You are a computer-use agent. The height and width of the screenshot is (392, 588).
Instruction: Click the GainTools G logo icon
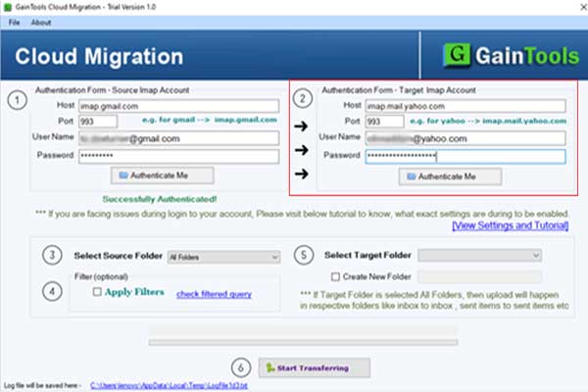[457, 55]
